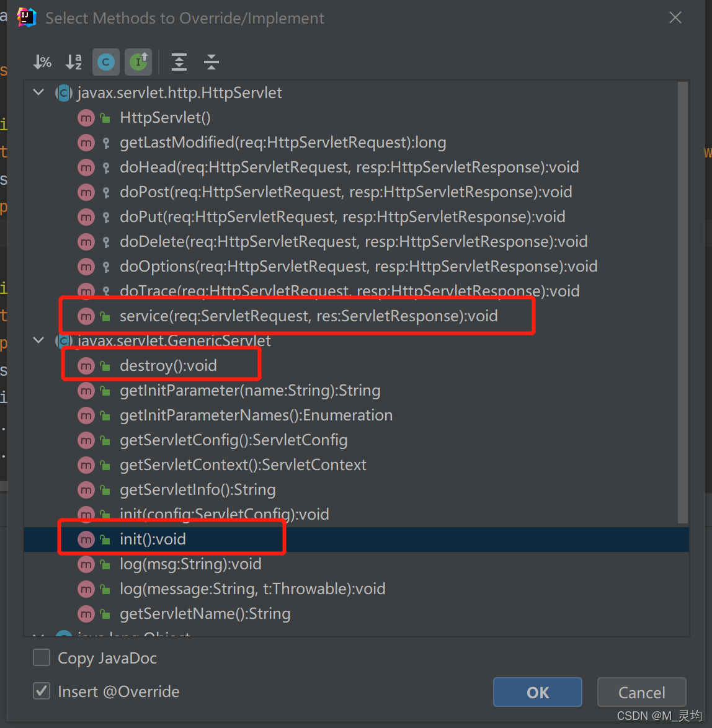Click method icon beside getLastModified
Image resolution: width=712 pixels, height=728 pixels.
coord(86,143)
